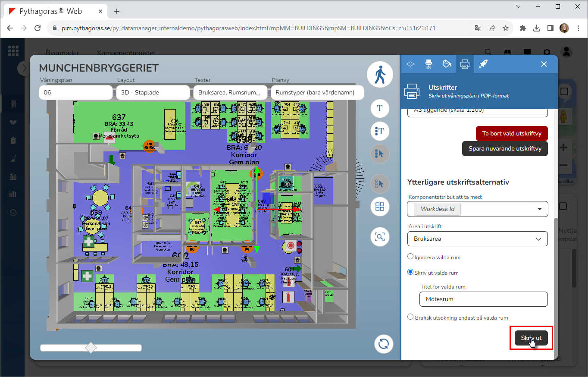Click the slider handle below floor plan

pyautogui.click(x=91, y=348)
